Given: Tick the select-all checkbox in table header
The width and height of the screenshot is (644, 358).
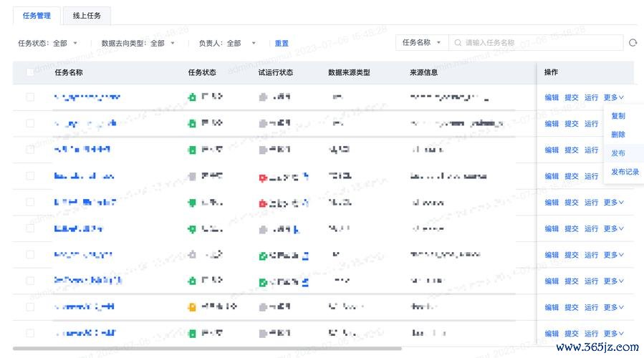Looking at the screenshot, I should (30, 72).
